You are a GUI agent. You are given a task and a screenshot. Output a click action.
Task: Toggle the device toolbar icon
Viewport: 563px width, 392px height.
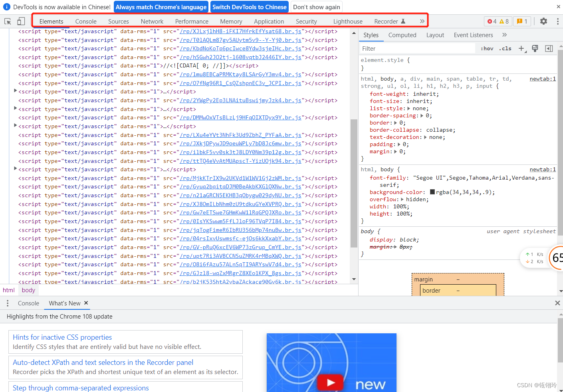(21, 22)
